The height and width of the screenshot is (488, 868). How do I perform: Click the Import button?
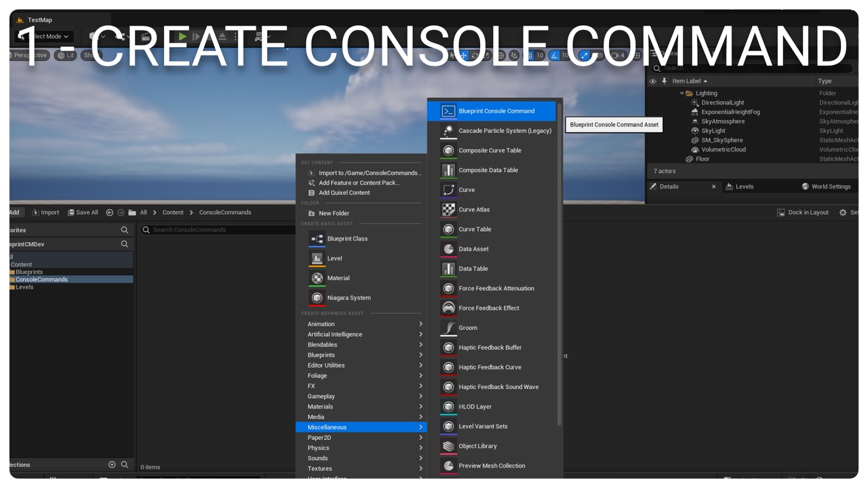coord(45,212)
